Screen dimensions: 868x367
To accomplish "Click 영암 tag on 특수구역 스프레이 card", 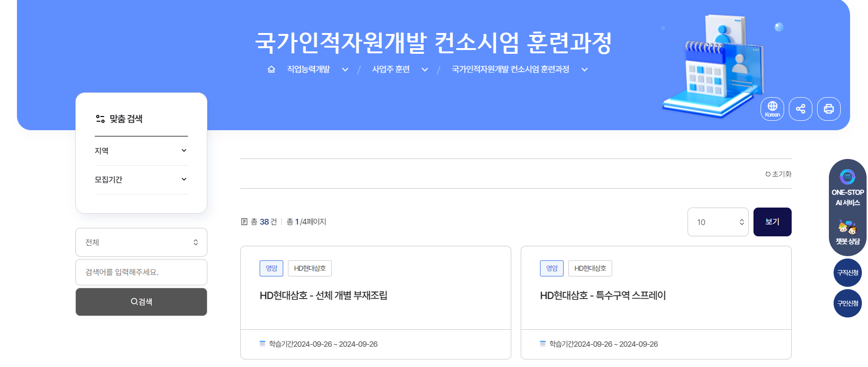I will pyautogui.click(x=552, y=268).
